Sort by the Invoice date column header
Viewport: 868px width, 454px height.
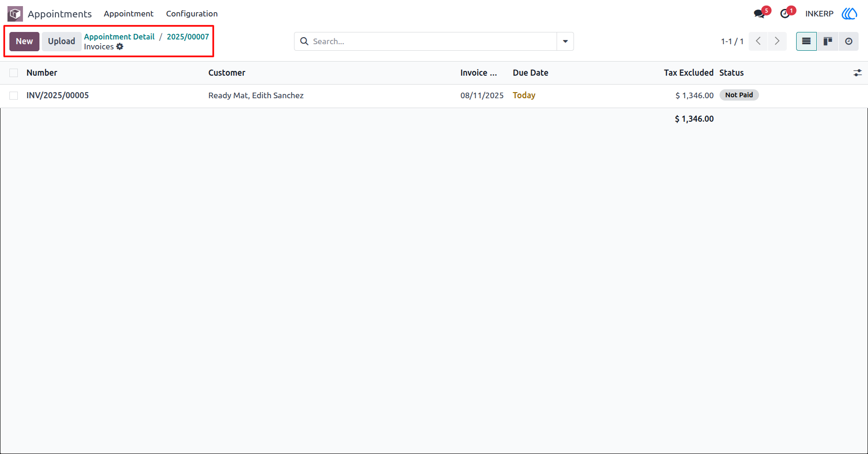click(479, 73)
